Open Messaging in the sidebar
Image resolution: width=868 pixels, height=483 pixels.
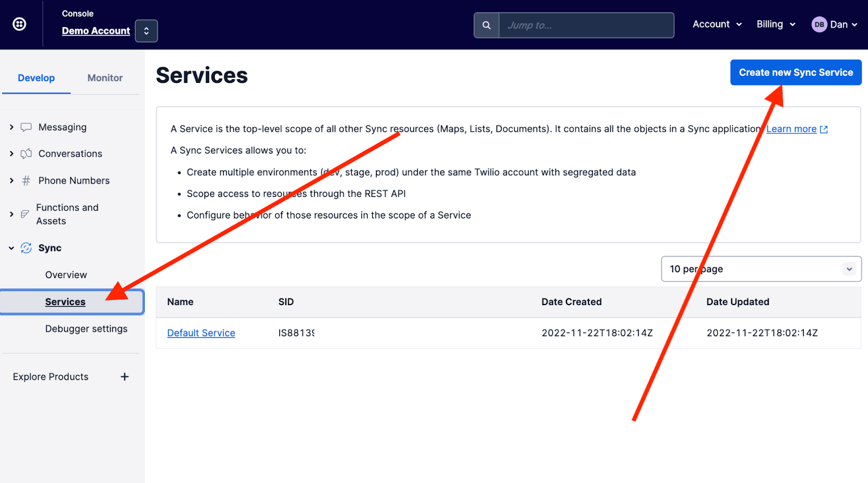[x=62, y=127]
